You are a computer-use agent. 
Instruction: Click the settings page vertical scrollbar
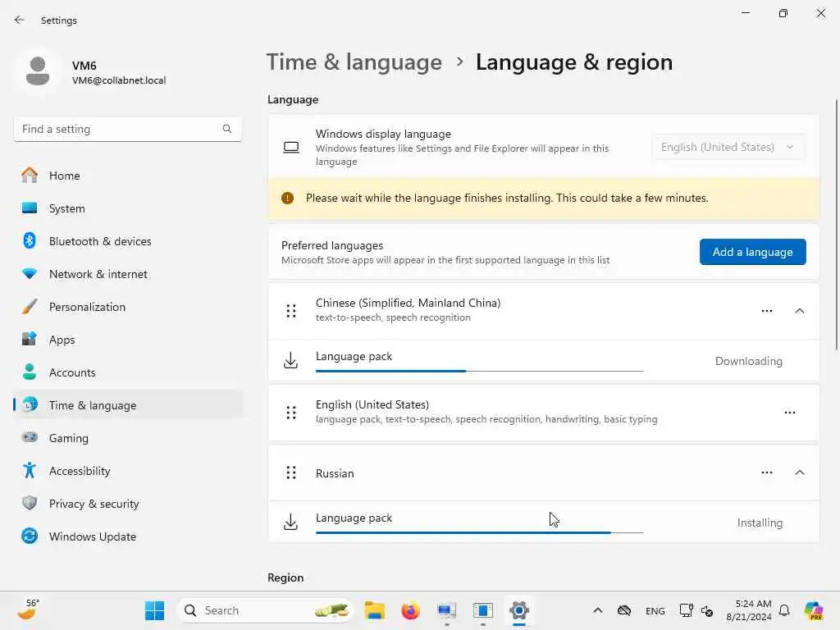(836, 225)
